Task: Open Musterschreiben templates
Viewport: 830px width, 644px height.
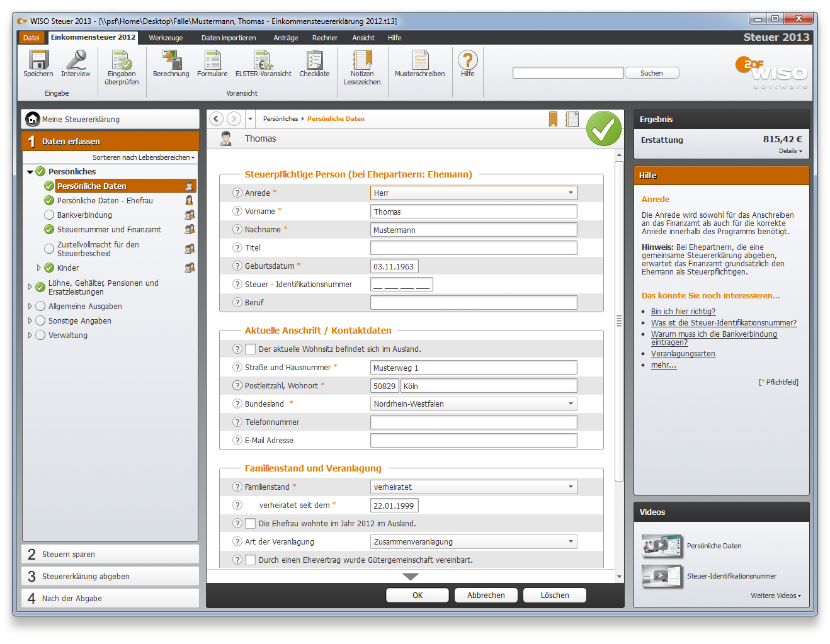Action: click(419, 61)
